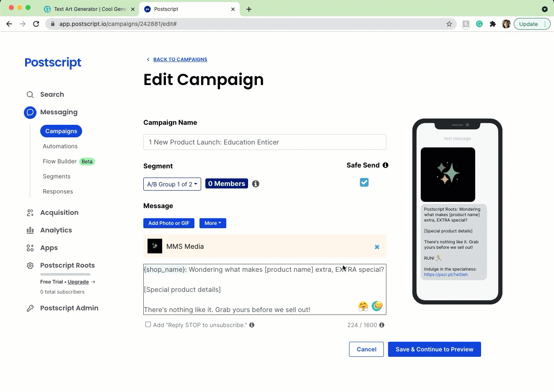Open Automations in sidebar
Screen dimensions: 554x392
pyautogui.click(x=60, y=146)
